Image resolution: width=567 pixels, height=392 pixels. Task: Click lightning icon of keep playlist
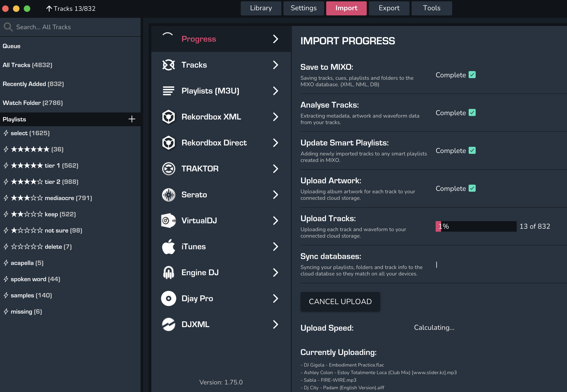6,214
